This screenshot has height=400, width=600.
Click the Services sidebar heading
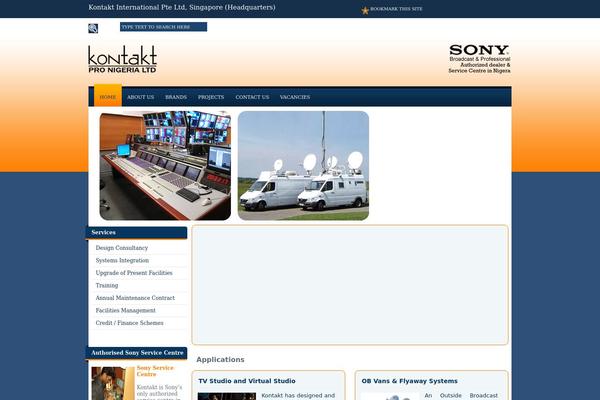(x=136, y=233)
